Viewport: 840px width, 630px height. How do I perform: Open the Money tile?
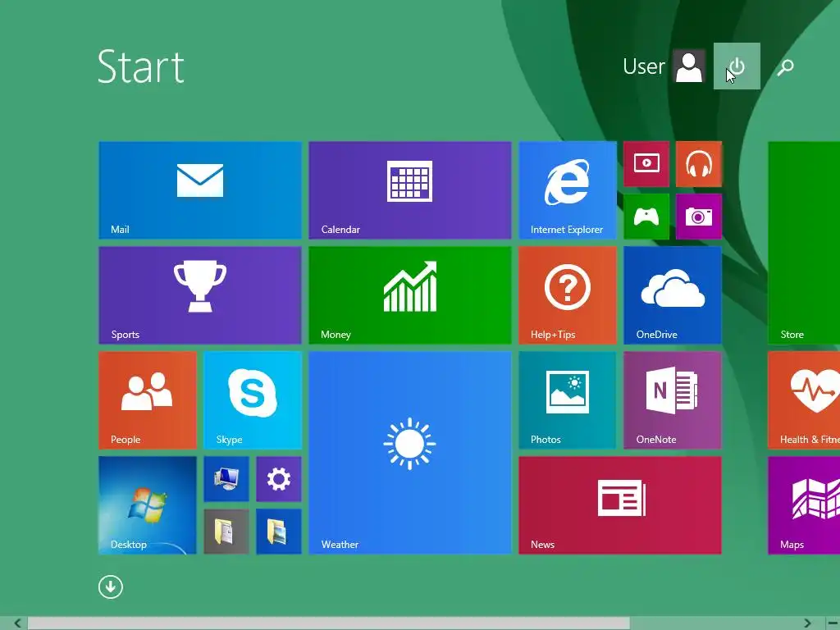(410, 294)
